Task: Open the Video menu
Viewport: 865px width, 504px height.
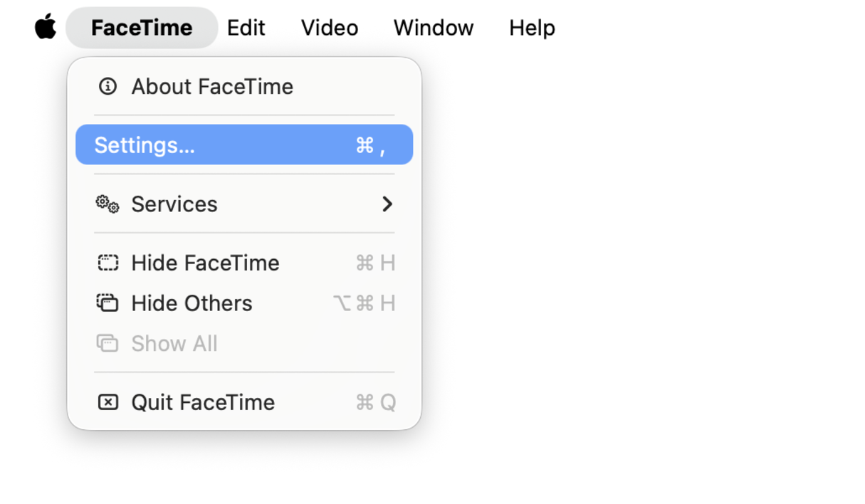Action: (330, 28)
